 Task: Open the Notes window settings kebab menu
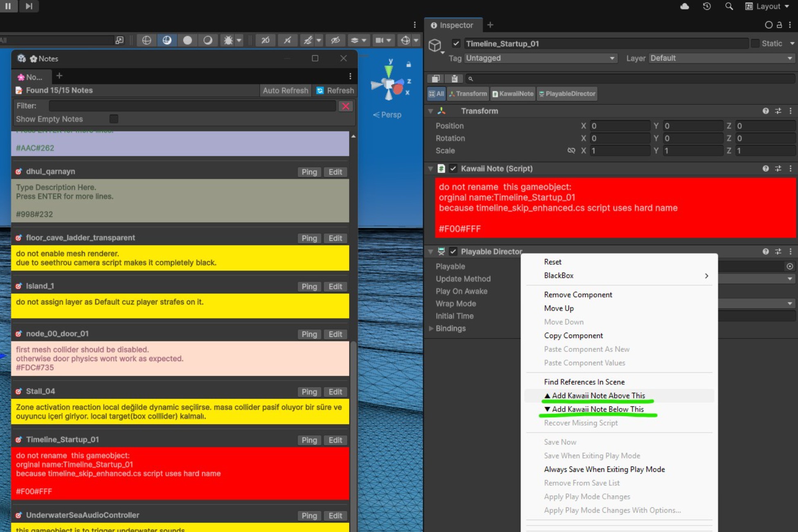[x=350, y=76]
